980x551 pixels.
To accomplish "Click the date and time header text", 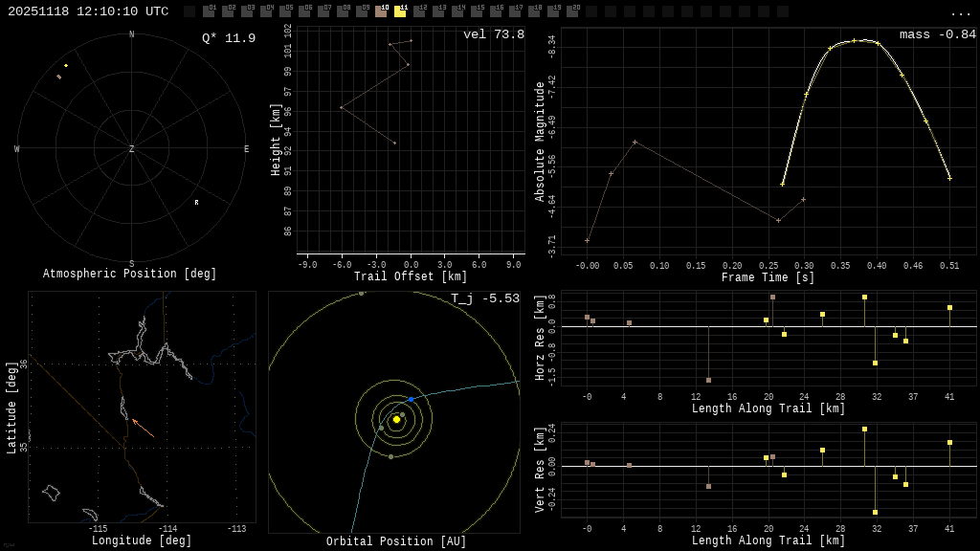I will coord(88,11).
